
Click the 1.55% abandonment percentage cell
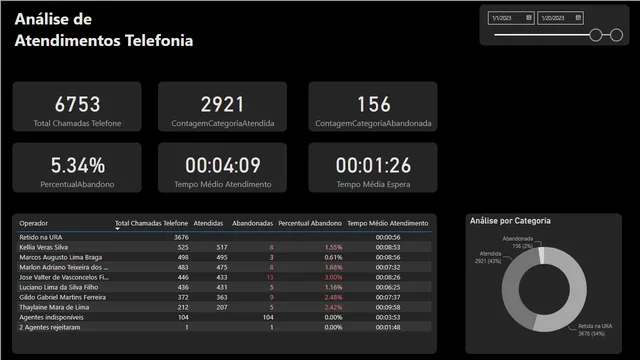[x=333, y=247]
